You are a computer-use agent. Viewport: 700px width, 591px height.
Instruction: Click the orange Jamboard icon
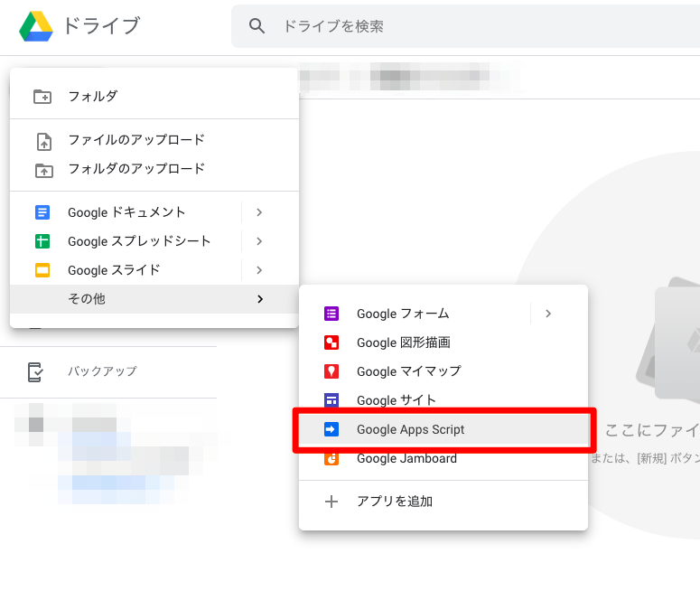[x=331, y=459]
